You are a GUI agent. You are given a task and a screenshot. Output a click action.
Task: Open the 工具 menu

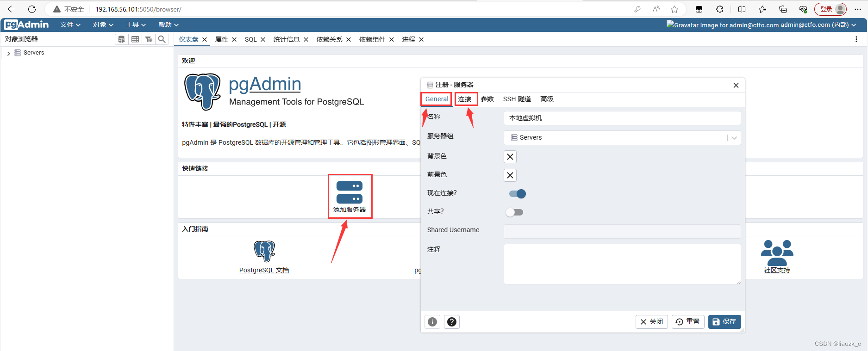[136, 25]
